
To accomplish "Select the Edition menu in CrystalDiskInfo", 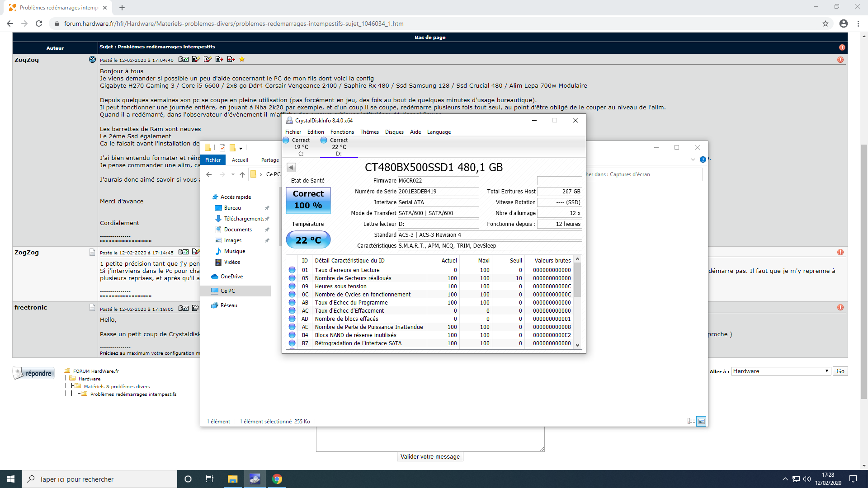I will pyautogui.click(x=315, y=131).
